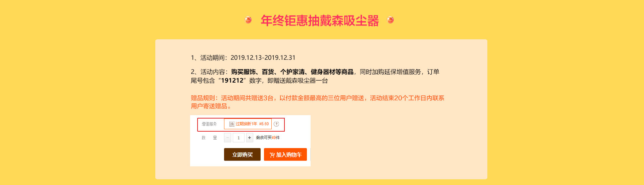Click the 剩余可买49件 stock text
The height and width of the screenshot is (185, 644).
coord(268,138)
